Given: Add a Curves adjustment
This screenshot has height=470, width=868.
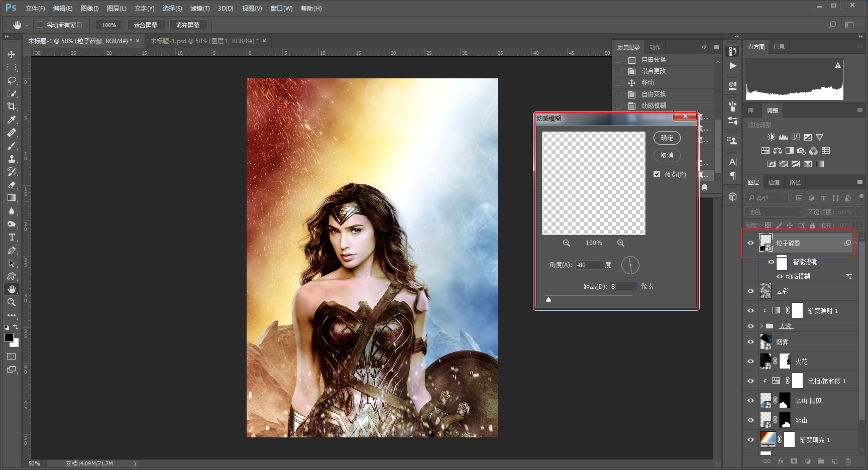Looking at the screenshot, I should 796,137.
